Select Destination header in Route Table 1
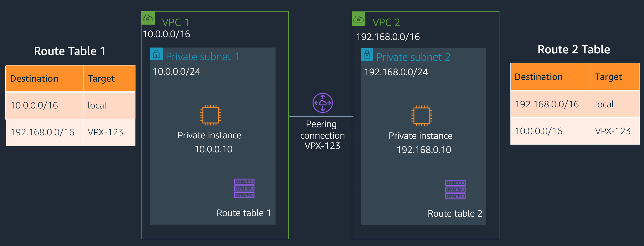644x246 pixels. 34,79
